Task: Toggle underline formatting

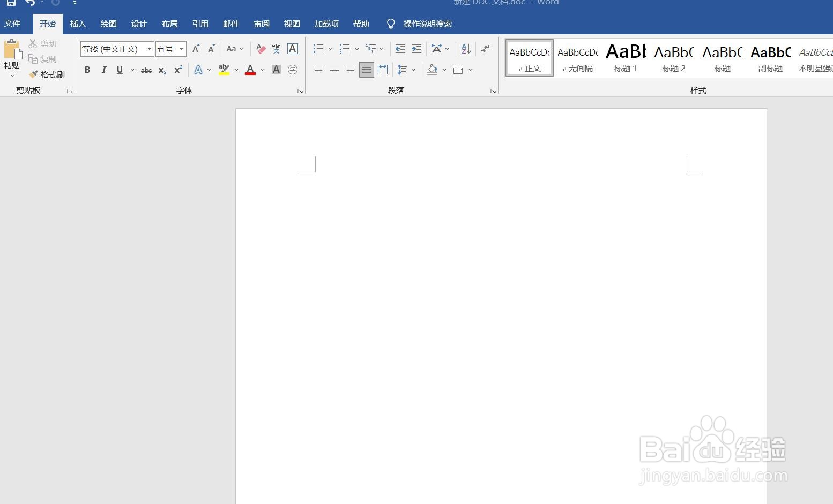Action: (120, 70)
